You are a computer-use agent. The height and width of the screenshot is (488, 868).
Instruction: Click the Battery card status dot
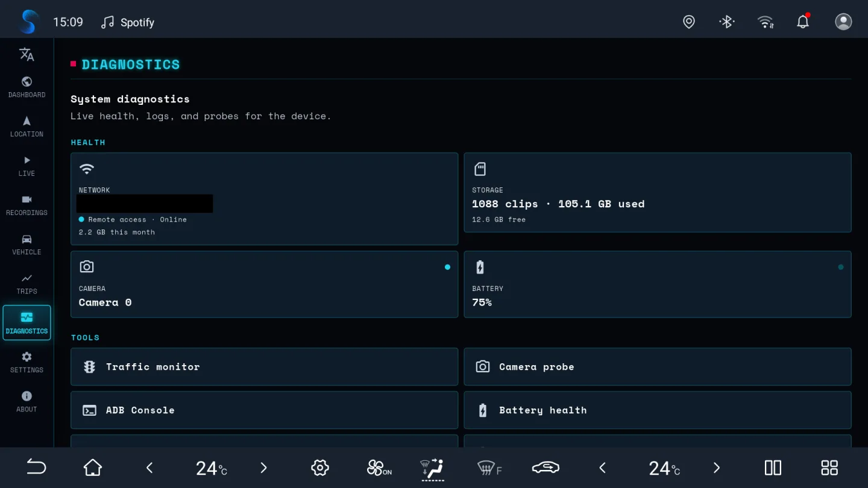pyautogui.click(x=841, y=267)
